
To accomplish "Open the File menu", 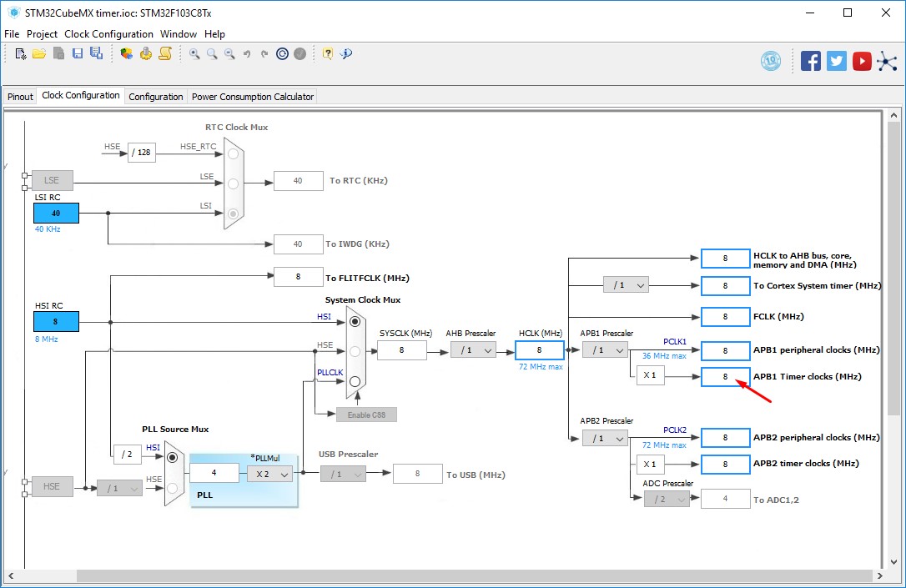I will [x=12, y=34].
